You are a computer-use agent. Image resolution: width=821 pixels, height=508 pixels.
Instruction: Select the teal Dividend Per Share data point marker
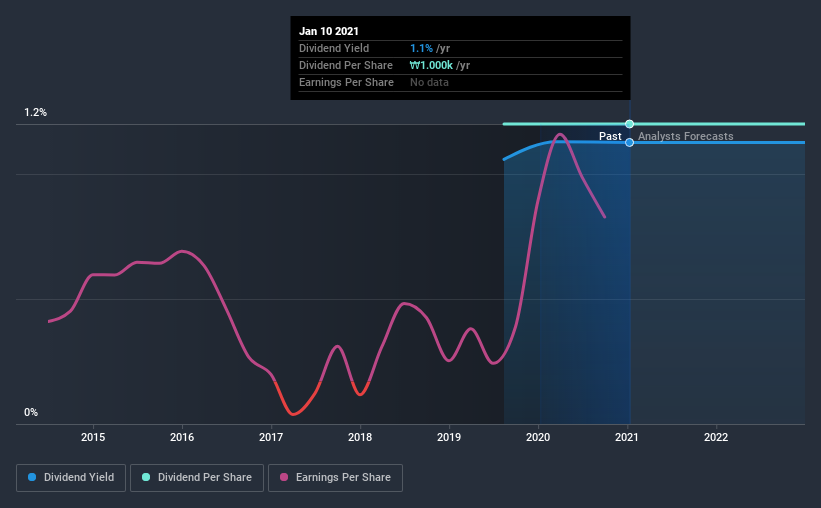pos(630,124)
